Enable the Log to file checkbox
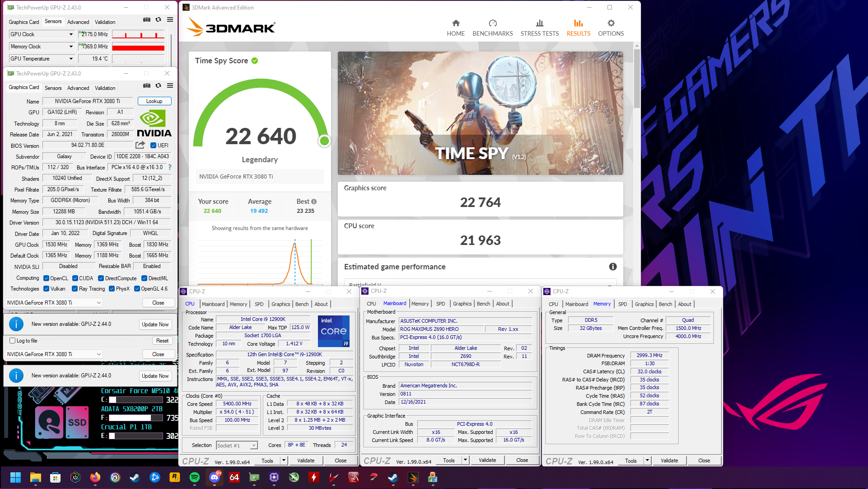Screen dimensions: 868x489 pos(13,341)
